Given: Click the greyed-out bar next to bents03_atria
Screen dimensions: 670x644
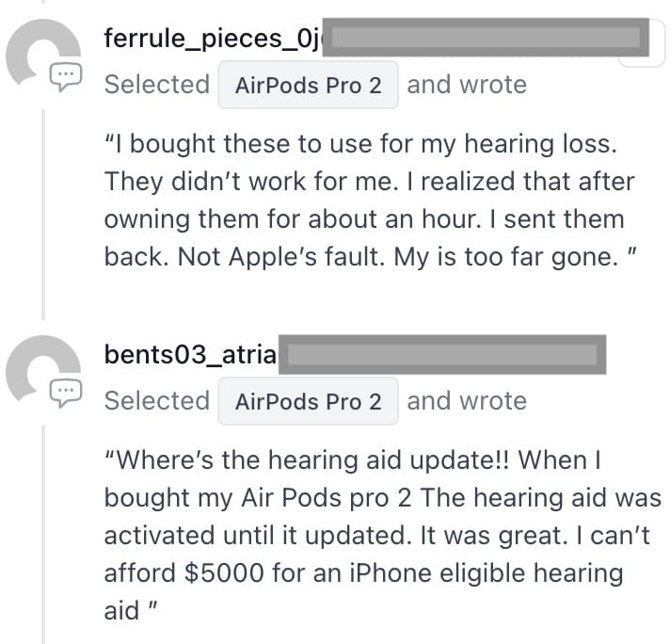Looking at the screenshot, I should [x=444, y=355].
